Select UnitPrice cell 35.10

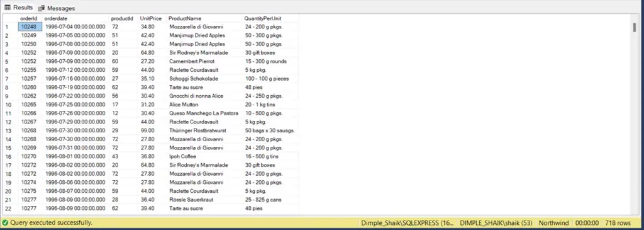152,79
